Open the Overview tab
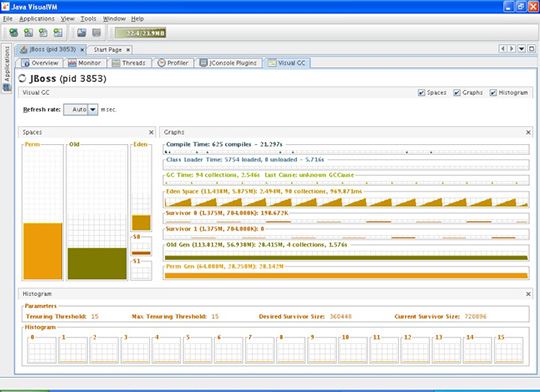540x392 pixels. [x=41, y=63]
